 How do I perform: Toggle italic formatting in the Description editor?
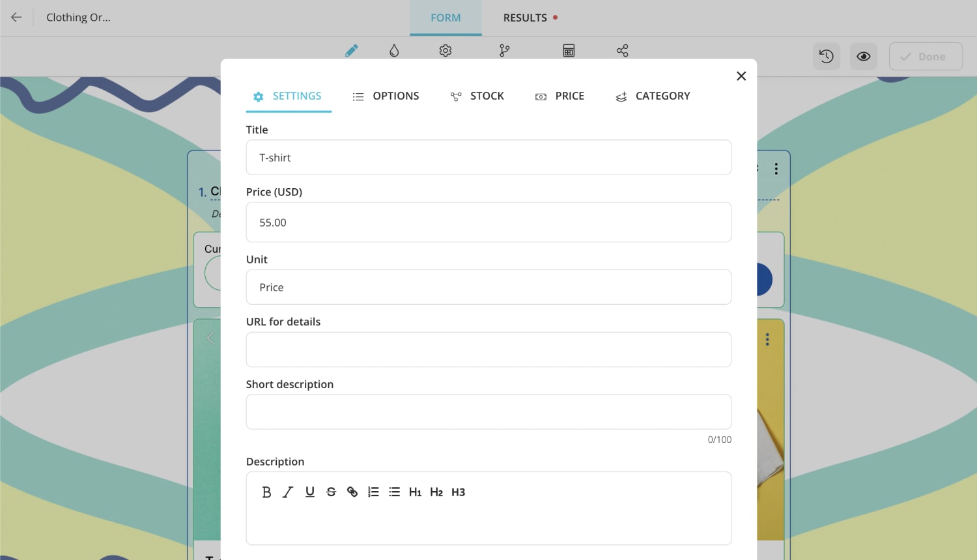point(287,492)
